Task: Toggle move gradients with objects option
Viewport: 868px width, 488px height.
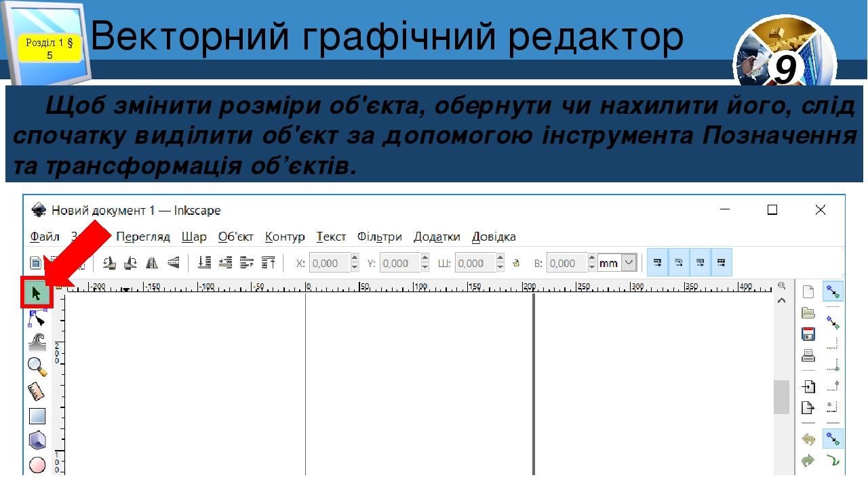Action: click(700, 263)
